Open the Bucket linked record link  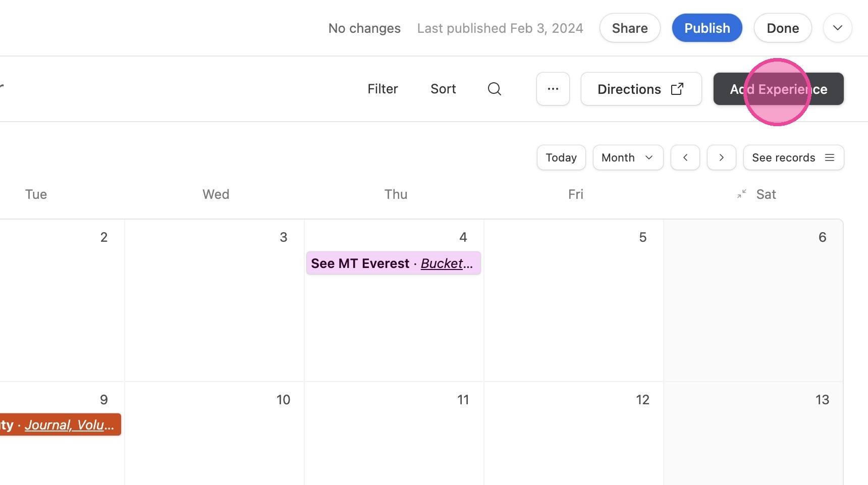pyautogui.click(x=447, y=263)
